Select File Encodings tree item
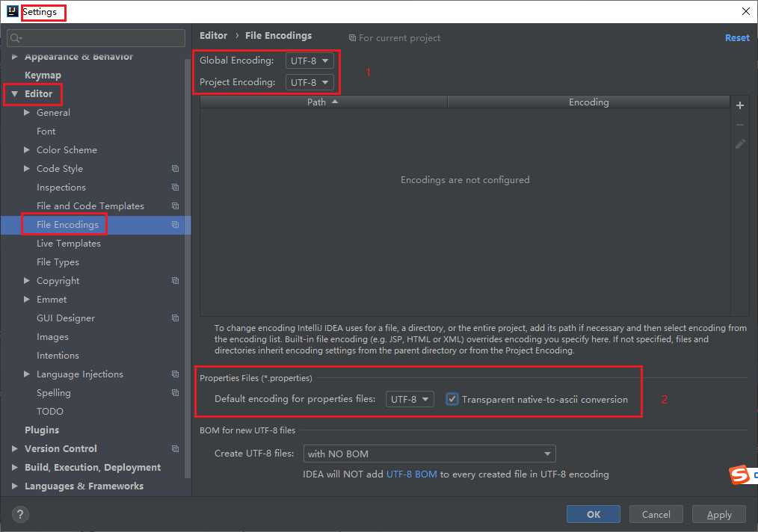The width and height of the screenshot is (758, 532). (67, 225)
